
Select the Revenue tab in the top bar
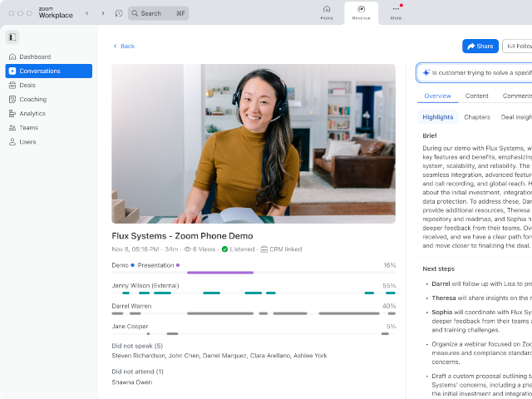click(362, 13)
